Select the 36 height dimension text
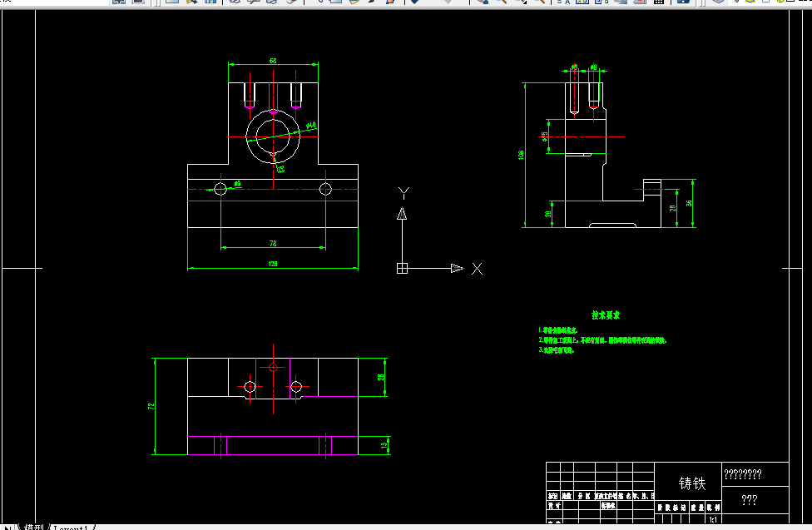This screenshot has width=812, height=530. pyautogui.click(x=689, y=204)
